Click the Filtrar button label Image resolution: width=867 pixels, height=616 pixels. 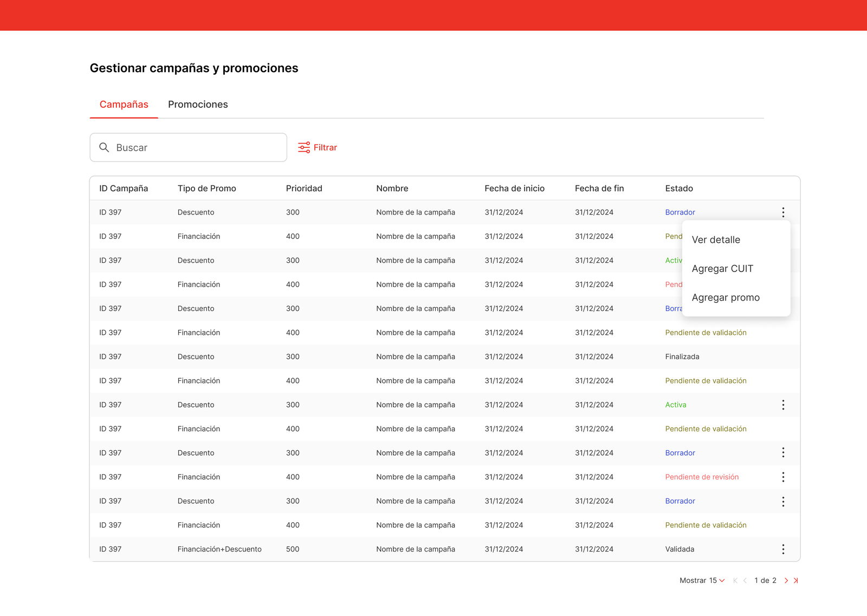tap(325, 147)
